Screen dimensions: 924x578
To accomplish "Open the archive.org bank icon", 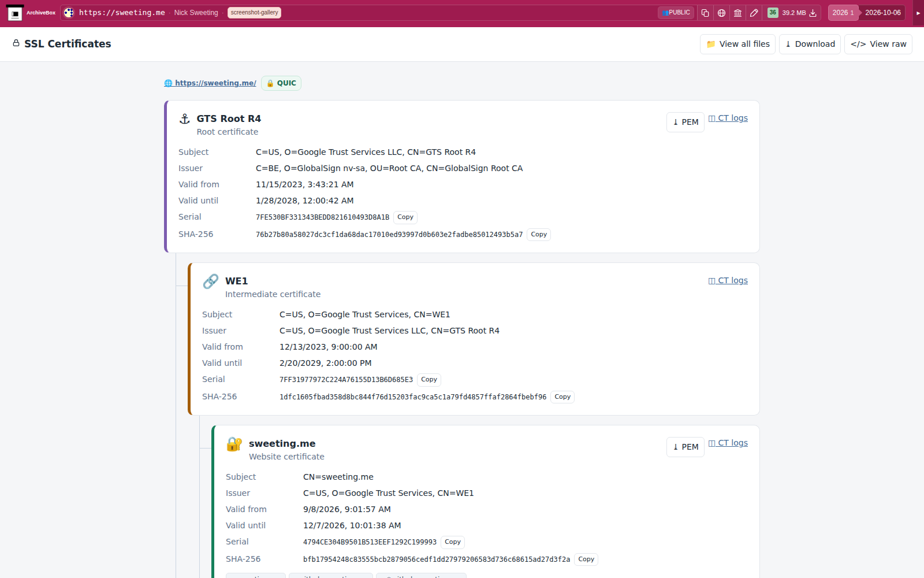I will (x=737, y=13).
